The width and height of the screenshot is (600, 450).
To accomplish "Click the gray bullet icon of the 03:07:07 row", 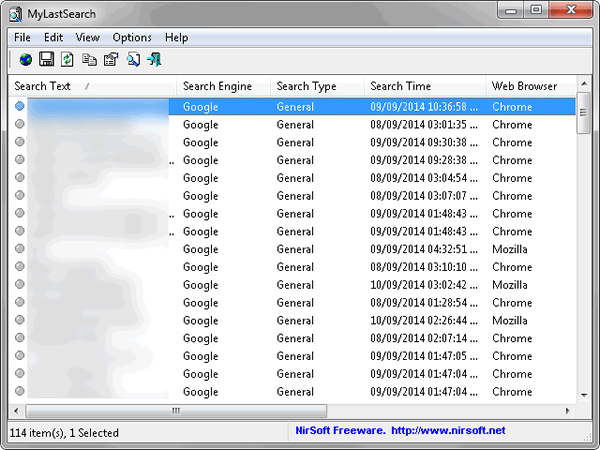I will click(x=20, y=195).
